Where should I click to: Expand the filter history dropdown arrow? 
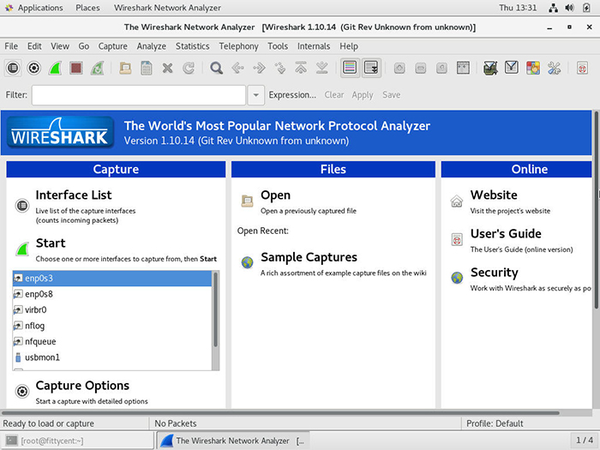coord(256,95)
